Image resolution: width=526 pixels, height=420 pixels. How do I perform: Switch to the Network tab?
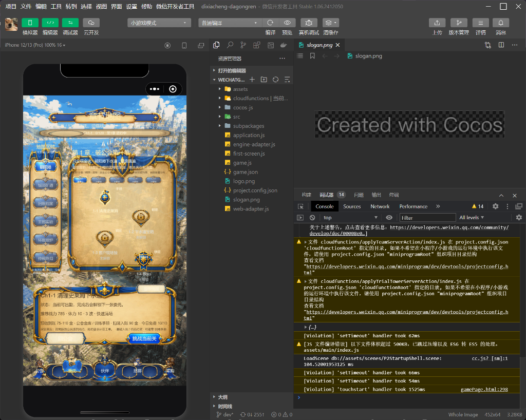pos(380,206)
